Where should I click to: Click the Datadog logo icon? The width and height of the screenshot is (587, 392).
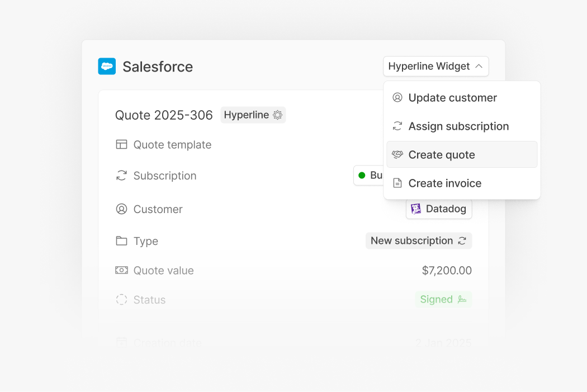[416, 209]
